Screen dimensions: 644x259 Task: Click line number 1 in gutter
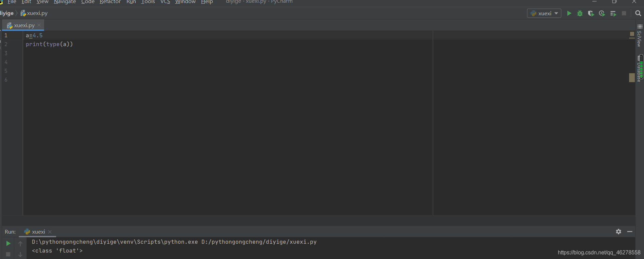pos(6,35)
